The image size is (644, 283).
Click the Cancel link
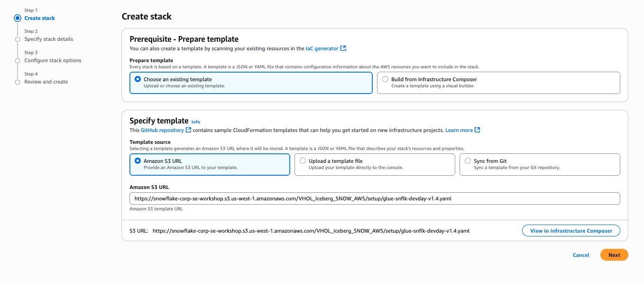coord(581,255)
